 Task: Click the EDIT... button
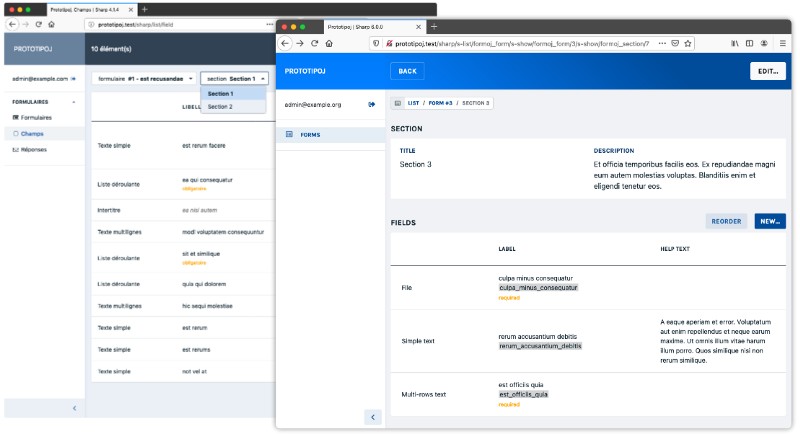coord(767,72)
